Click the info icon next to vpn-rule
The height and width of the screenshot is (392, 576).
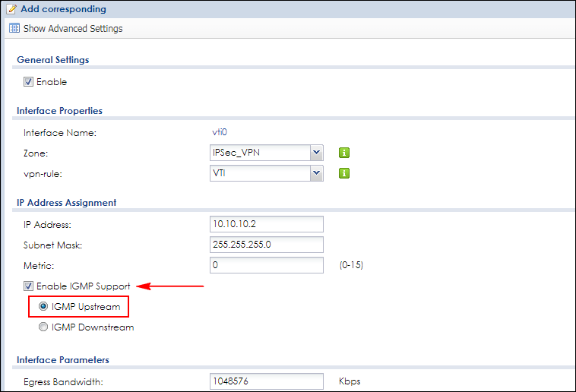click(344, 173)
